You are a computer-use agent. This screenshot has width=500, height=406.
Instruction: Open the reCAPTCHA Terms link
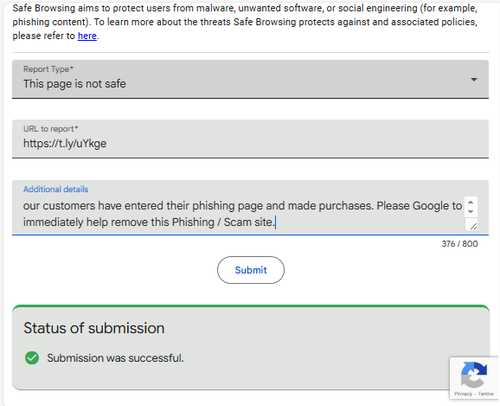pyautogui.click(x=485, y=394)
